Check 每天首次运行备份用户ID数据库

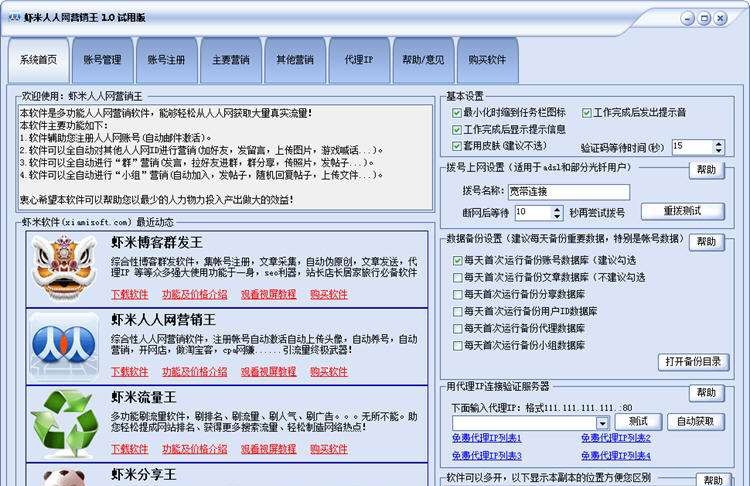coord(457,311)
